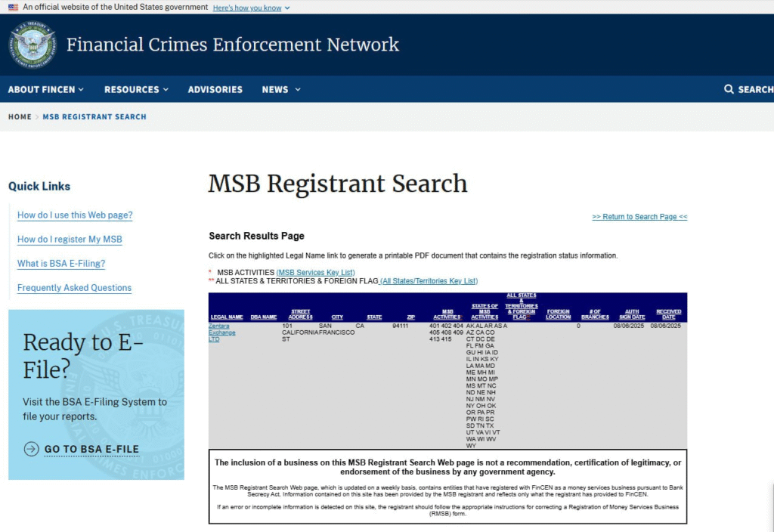Click the US Treasury FinCEN seal logo
Image resolution: width=774 pixels, height=532 pixels.
point(33,45)
